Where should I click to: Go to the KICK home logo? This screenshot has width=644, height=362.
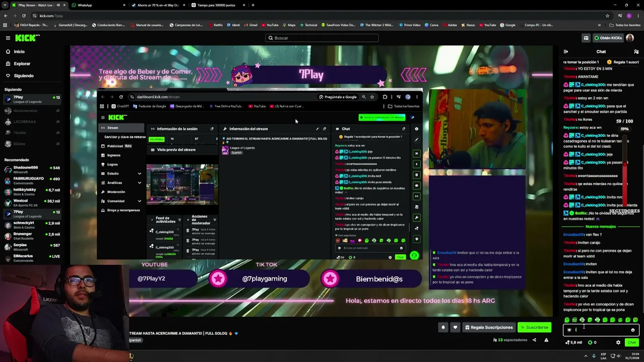pos(27,38)
